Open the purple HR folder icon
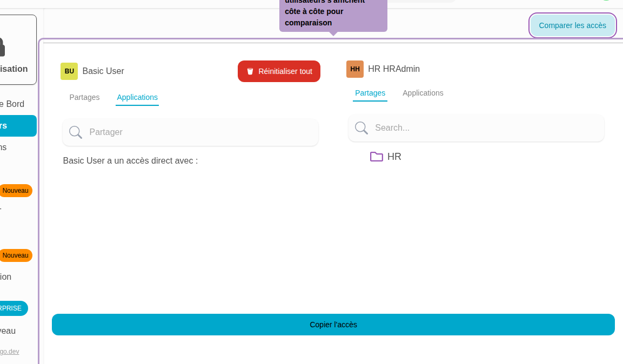The height and width of the screenshot is (364, 623). tap(377, 156)
